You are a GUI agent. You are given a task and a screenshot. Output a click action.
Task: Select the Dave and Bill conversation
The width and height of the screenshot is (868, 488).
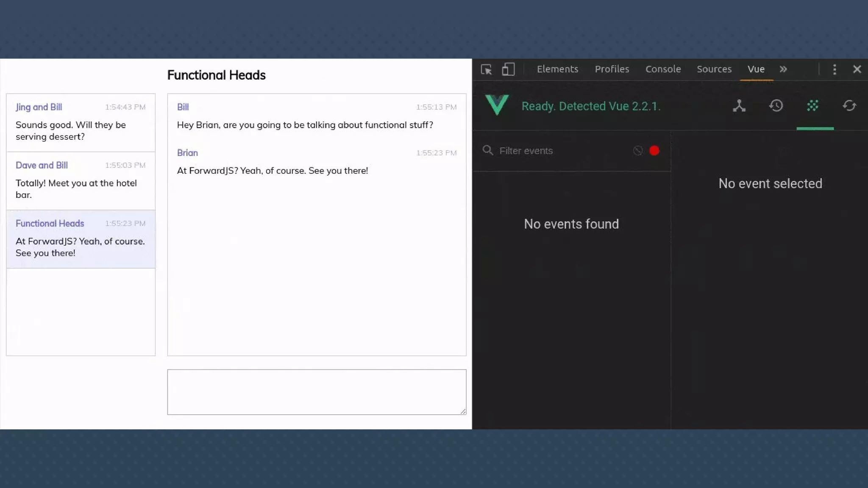point(81,180)
